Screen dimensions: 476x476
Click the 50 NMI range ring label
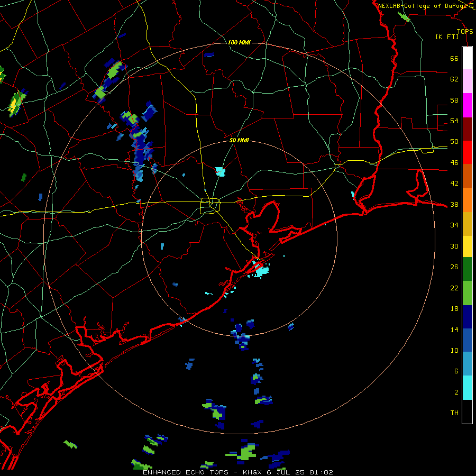pos(239,140)
